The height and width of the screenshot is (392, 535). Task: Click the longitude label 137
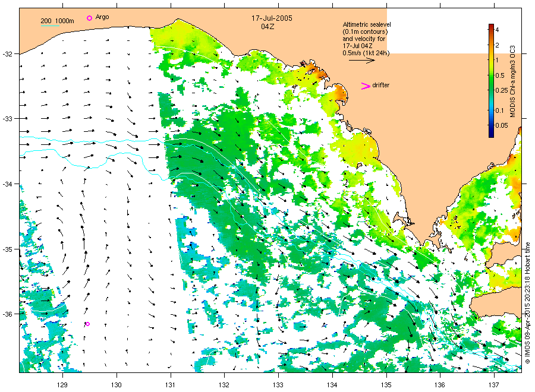[x=494, y=385]
